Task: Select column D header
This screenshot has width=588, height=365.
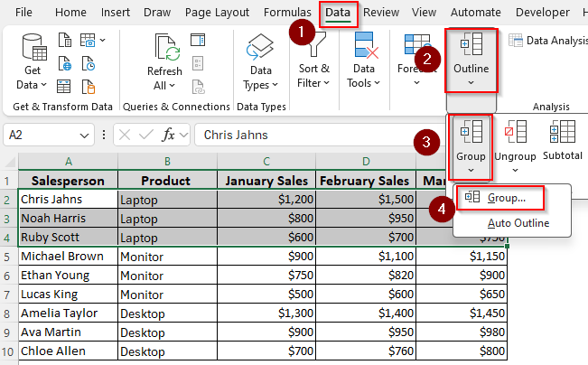Action: tap(366, 162)
